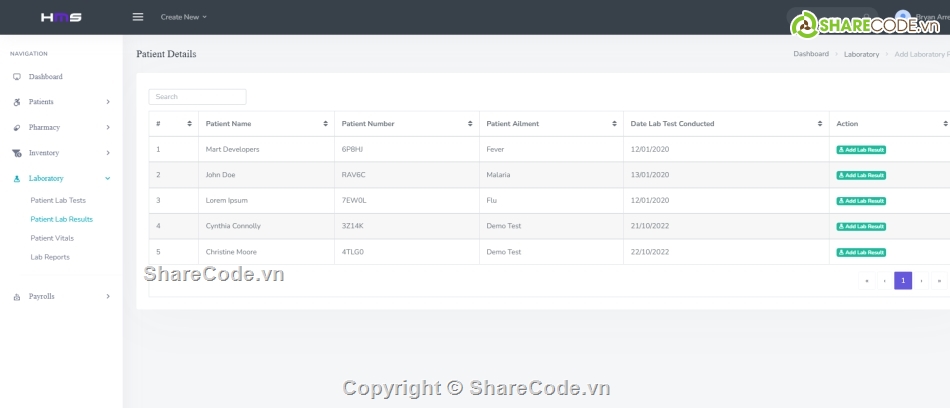Click the Pharmacy pill icon
Image resolution: width=950 pixels, height=408 pixels.
point(17,128)
